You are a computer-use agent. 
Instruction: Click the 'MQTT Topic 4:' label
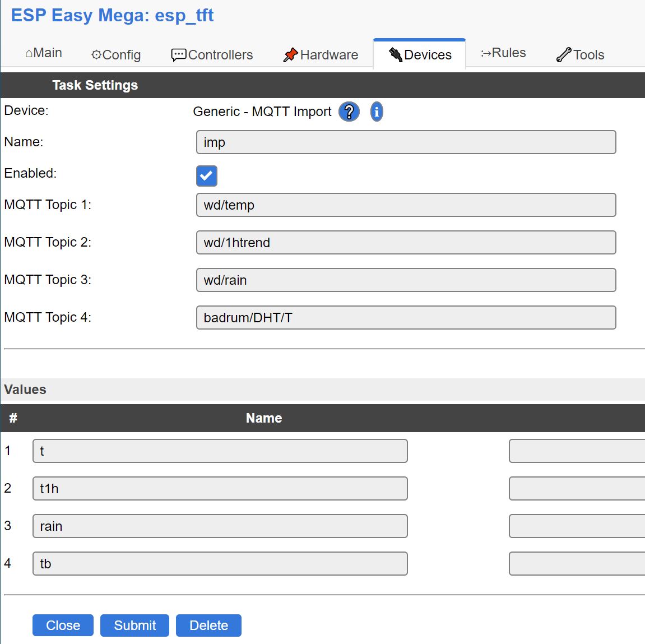(x=48, y=317)
